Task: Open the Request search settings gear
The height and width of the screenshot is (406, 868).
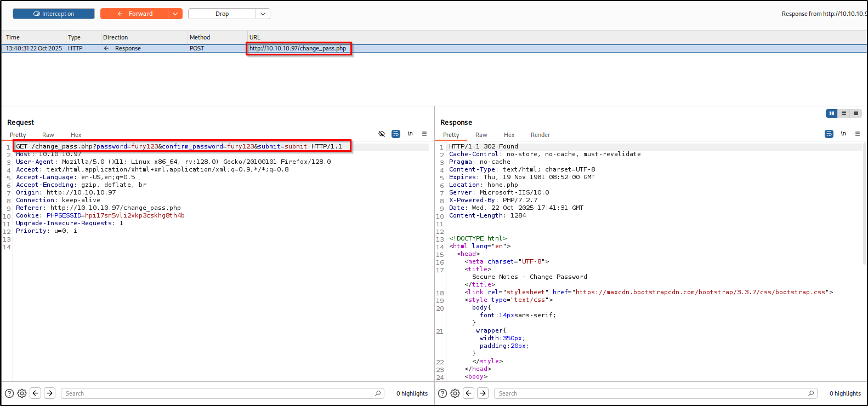Action: pyautogui.click(x=22, y=393)
